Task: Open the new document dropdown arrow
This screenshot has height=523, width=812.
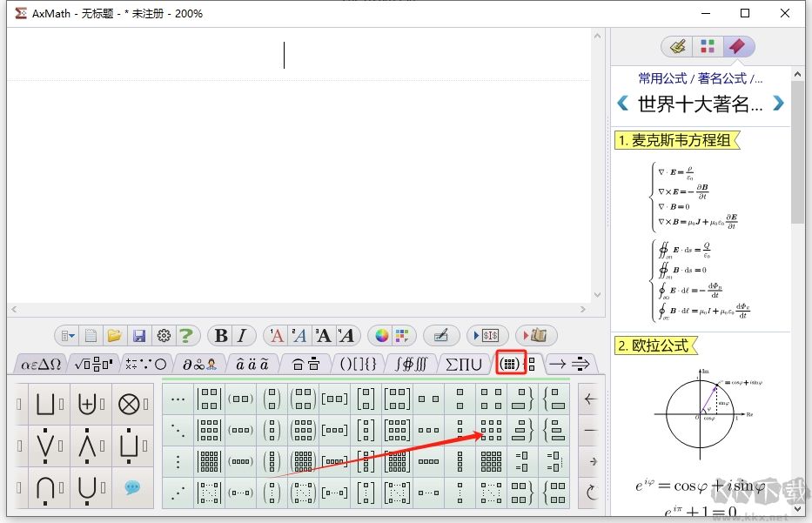Action: (x=72, y=335)
